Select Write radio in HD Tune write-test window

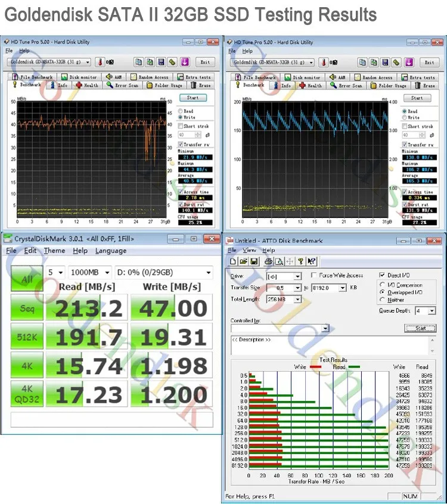click(x=181, y=117)
